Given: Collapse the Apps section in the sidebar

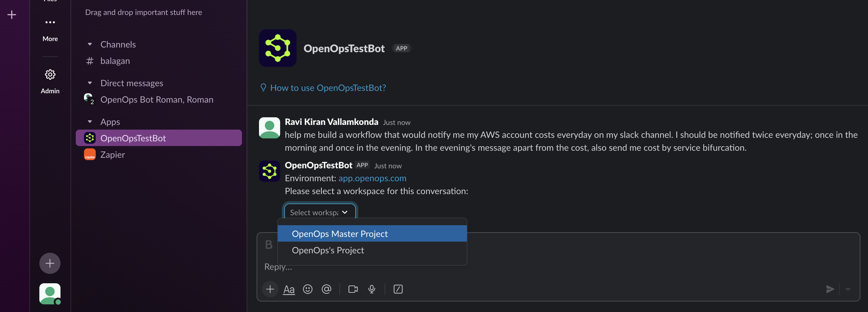Looking at the screenshot, I should (x=90, y=121).
